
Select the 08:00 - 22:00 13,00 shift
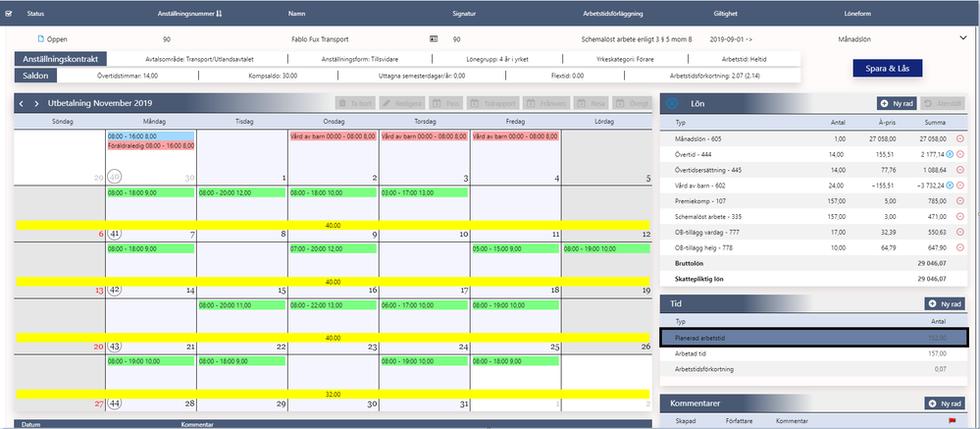tap(333, 304)
